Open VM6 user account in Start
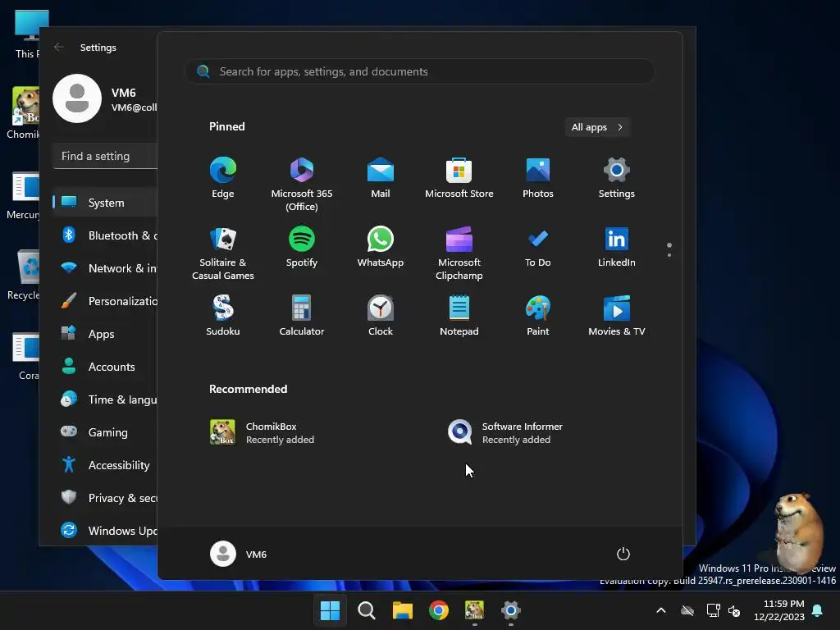This screenshot has width=840, height=630. point(239,554)
